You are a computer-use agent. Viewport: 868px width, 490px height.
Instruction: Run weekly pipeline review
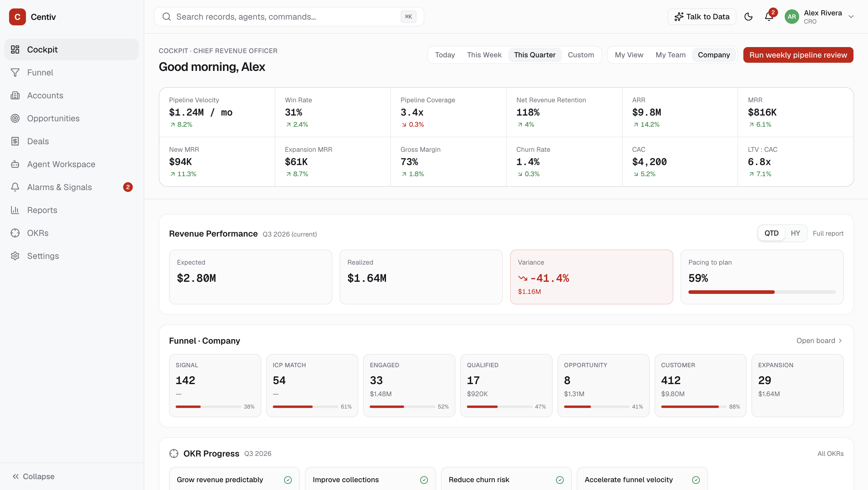[798, 55]
